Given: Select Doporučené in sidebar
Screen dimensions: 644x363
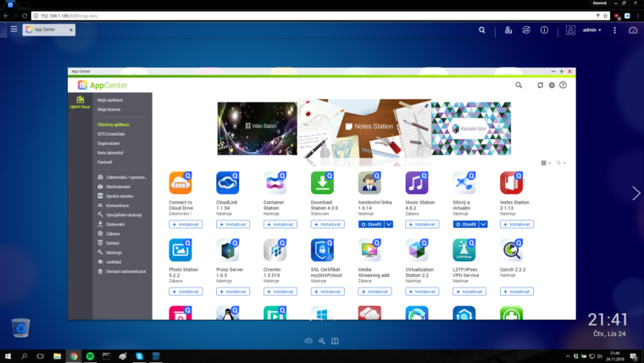Looking at the screenshot, I should (108, 143).
